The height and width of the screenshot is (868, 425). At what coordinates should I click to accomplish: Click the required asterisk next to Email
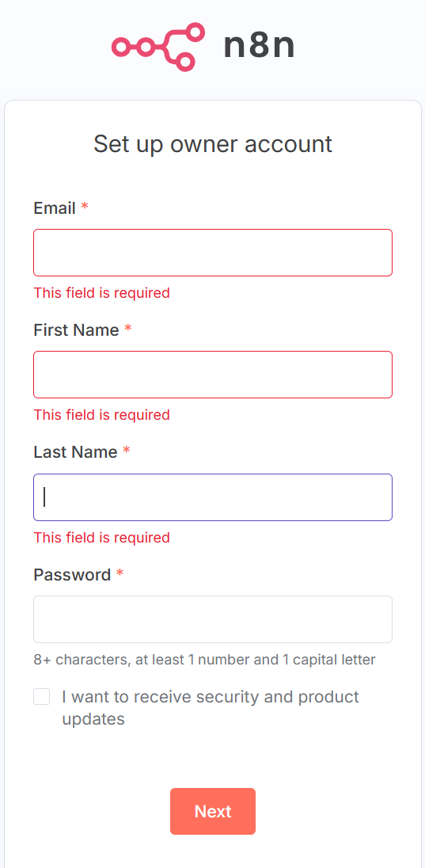point(84,207)
